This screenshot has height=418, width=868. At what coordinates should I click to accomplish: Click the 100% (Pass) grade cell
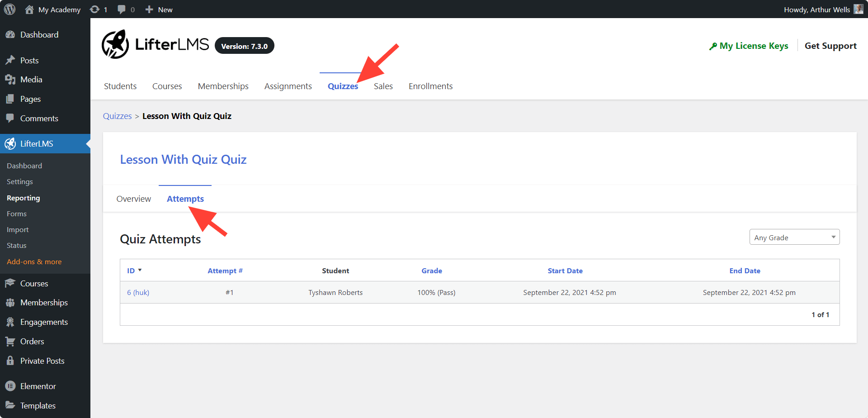click(436, 292)
